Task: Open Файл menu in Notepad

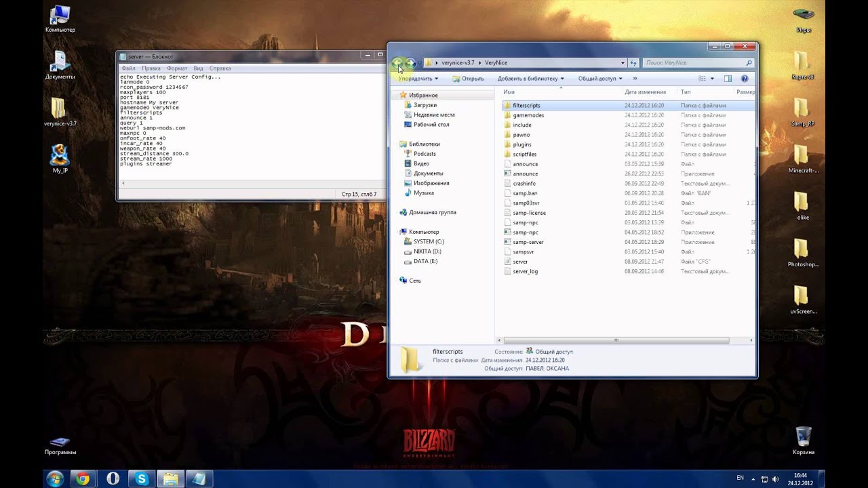Action: pos(128,68)
